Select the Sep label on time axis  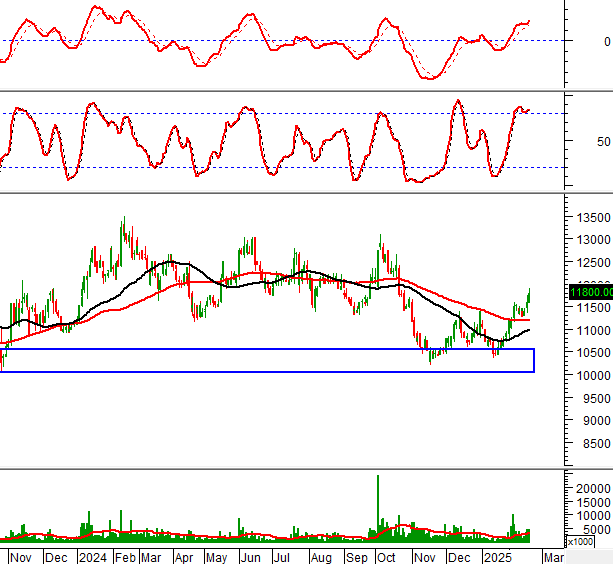click(x=357, y=557)
